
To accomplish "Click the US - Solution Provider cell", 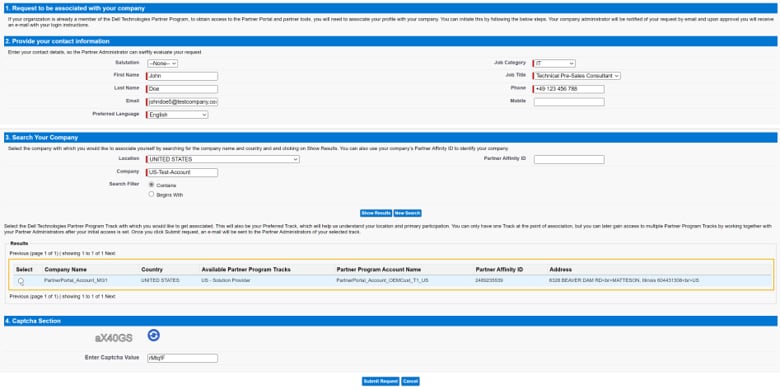I will coord(226,281).
